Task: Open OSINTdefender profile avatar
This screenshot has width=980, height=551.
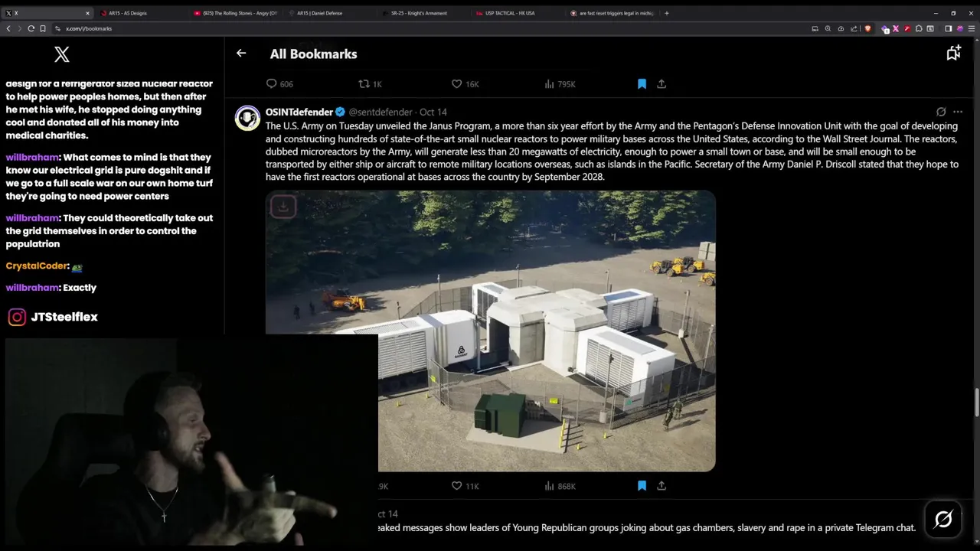Action: [x=247, y=118]
